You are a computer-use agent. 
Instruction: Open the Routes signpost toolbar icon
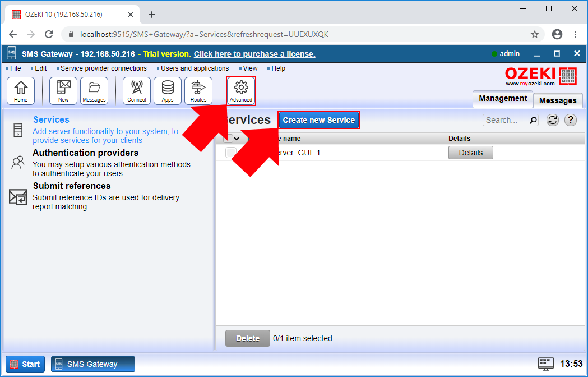198,91
